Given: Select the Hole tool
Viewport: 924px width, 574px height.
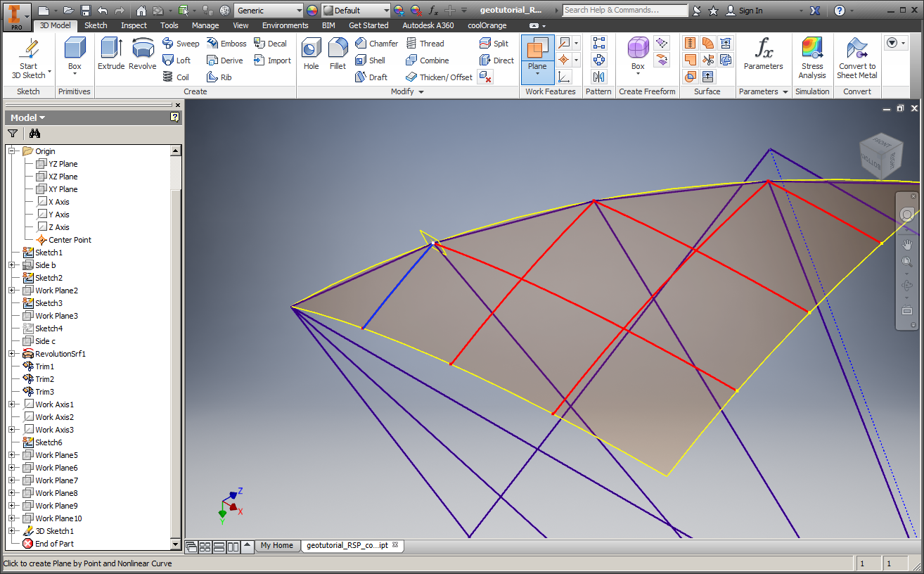Looking at the screenshot, I should [312, 53].
